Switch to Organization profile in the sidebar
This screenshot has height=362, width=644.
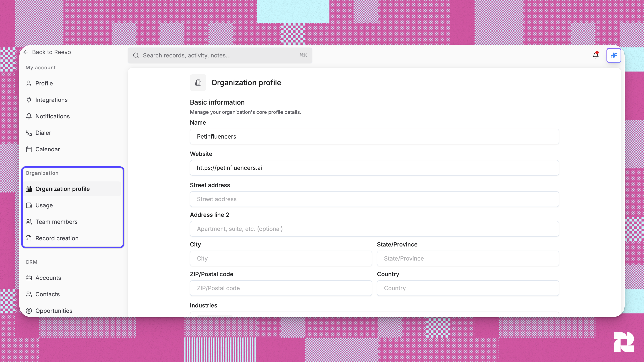click(x=62, y=189)
